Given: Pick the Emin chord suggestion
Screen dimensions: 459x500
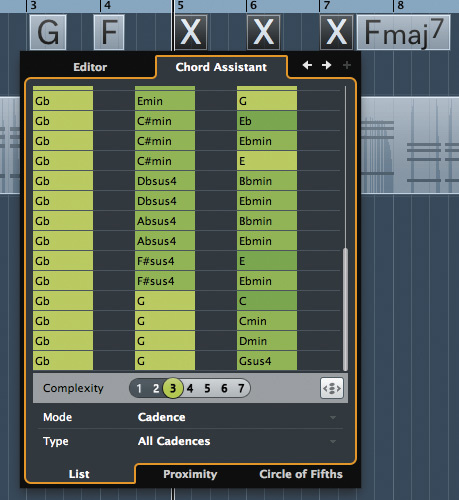Looking at the screenshot, I should [165, 101].
